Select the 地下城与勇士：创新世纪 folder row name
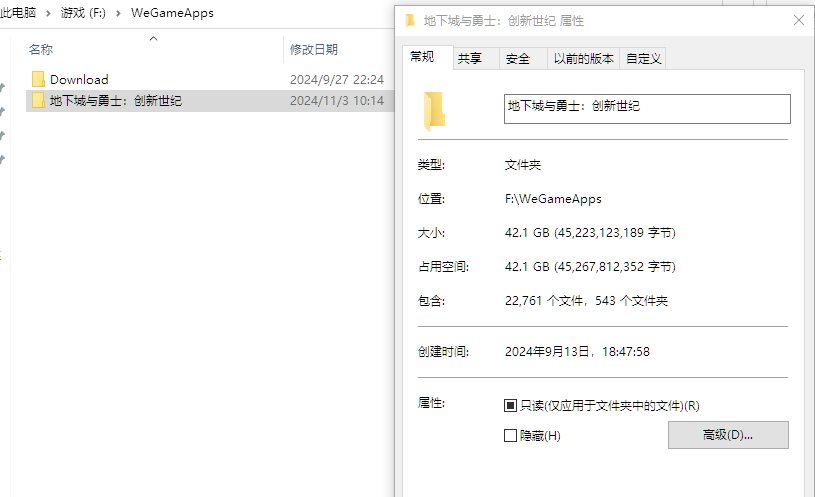This screenshot has width=815, height=497. click(x=116, y=101)
